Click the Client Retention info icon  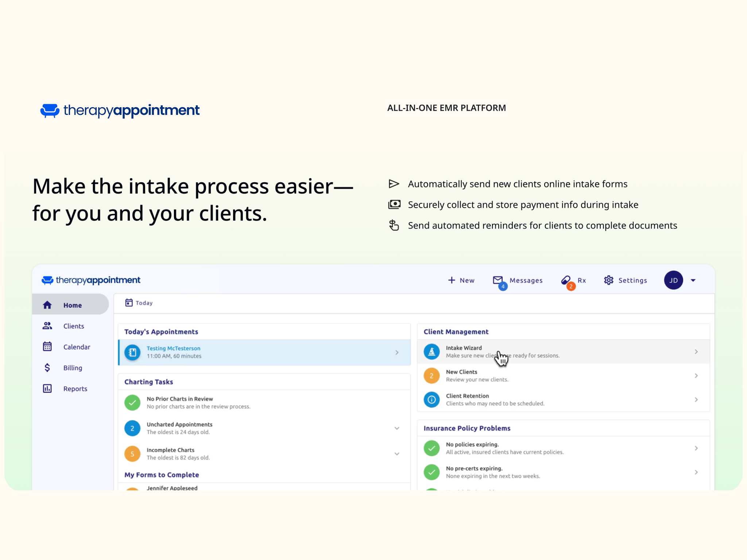point(431,400)
